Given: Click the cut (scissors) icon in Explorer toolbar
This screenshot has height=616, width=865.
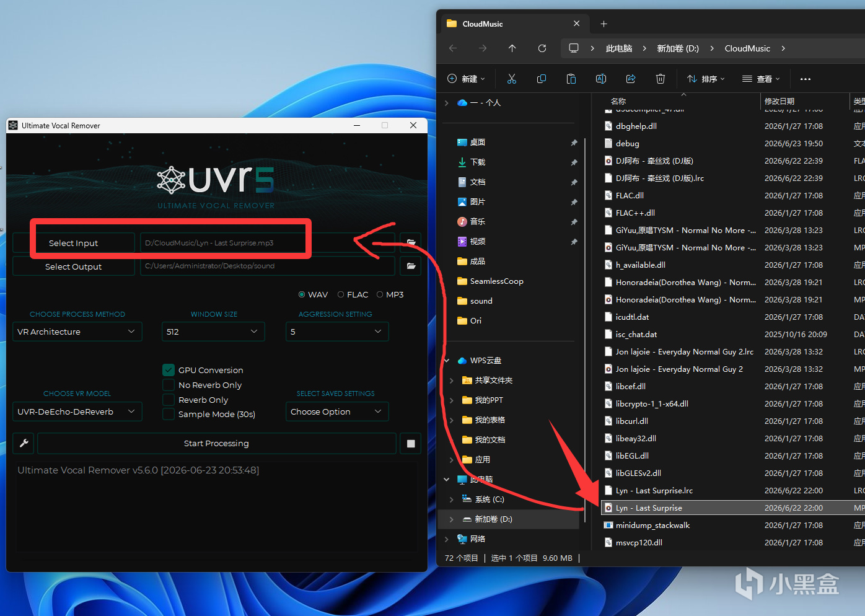Looking at the screenshot, I should [x=512, y=79].
